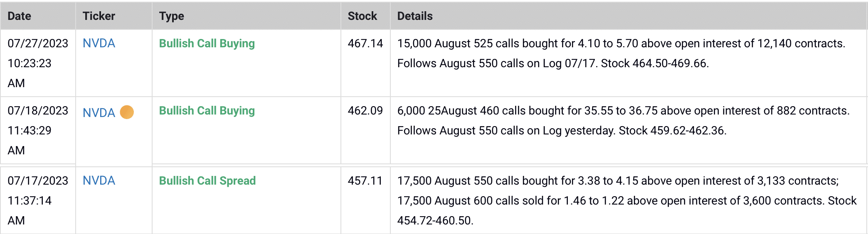Select the 07/17/2023 11:37:14 AM date cell
This screenshot has height=234, width=868.
38,200
